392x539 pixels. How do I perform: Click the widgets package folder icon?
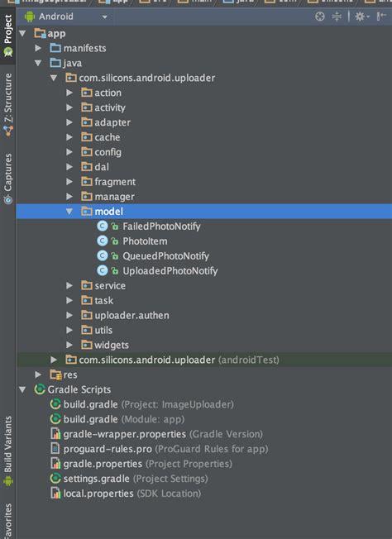(x=86, y=345)
